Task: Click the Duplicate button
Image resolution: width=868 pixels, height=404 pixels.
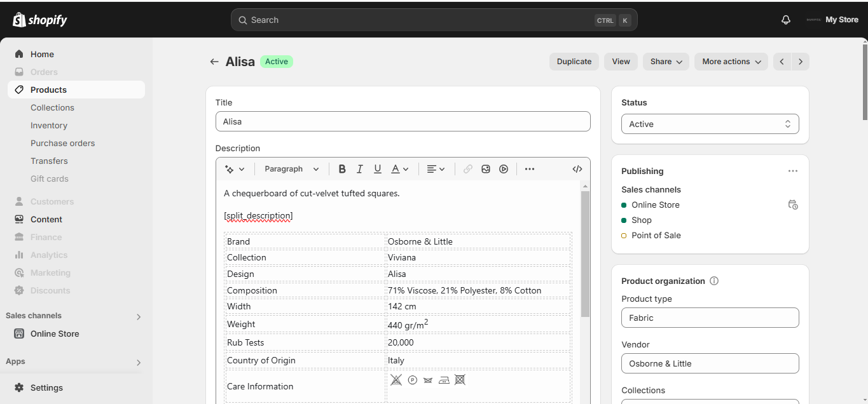Action: tap(574, 62)
